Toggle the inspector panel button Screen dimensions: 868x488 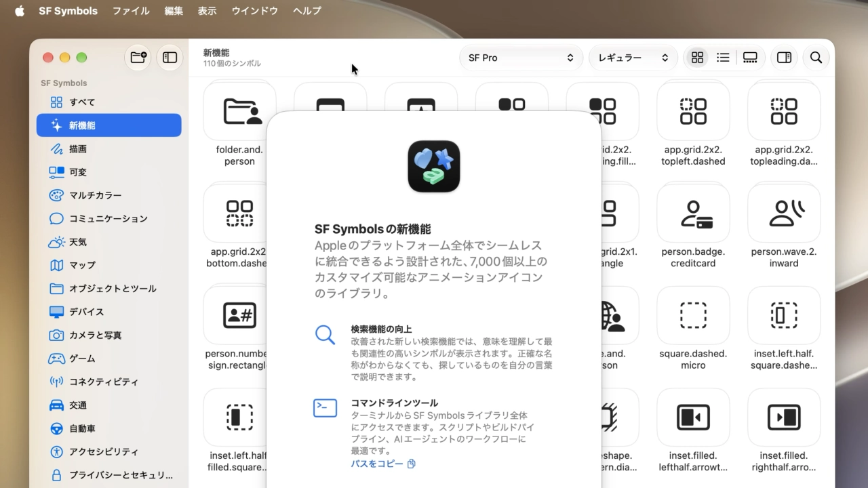click(784, 58)
